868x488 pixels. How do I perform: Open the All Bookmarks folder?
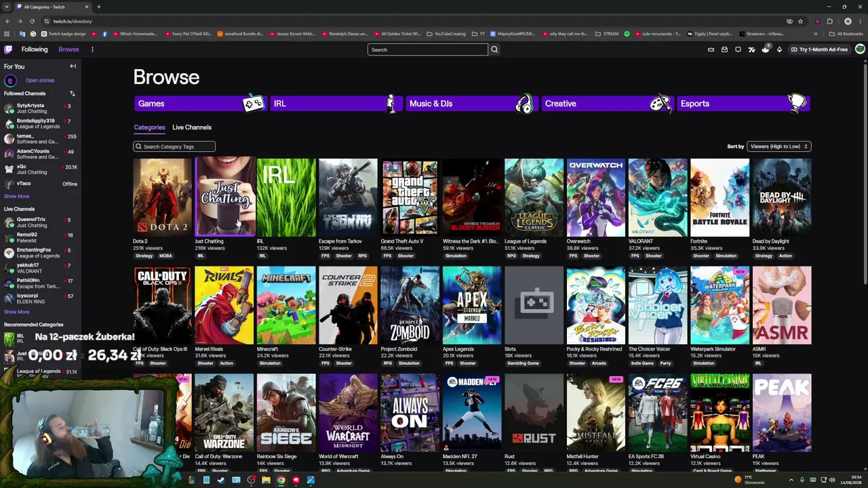(846, 34)
